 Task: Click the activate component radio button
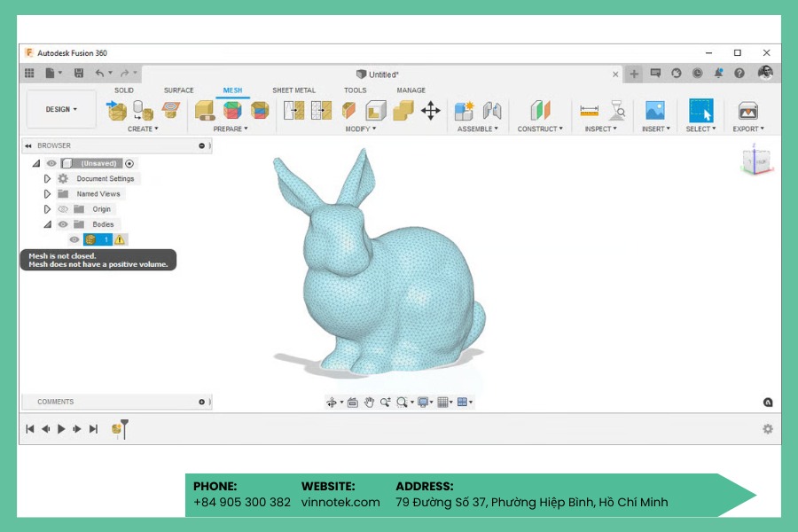129,163
